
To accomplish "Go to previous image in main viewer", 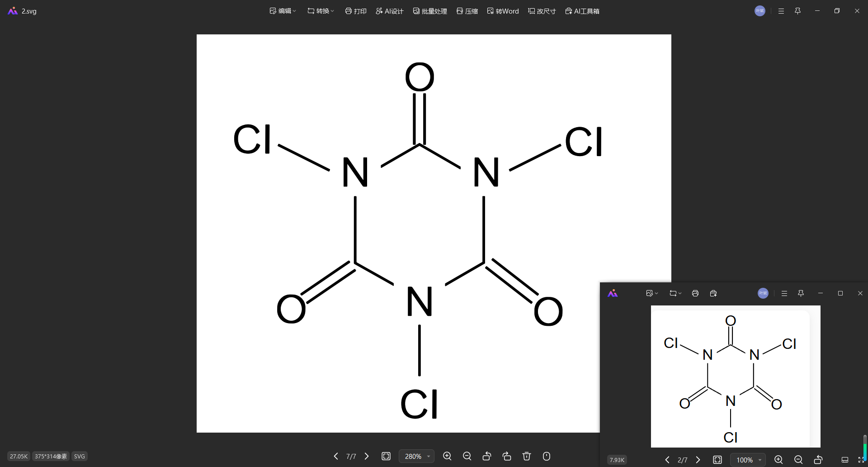I will click(x=336, y=456).
